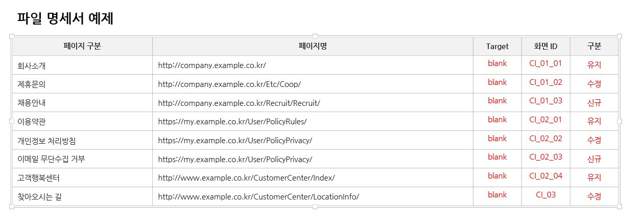Open the User/PolicyRules/ URL

pyautogui.click(x=232, y=122)
